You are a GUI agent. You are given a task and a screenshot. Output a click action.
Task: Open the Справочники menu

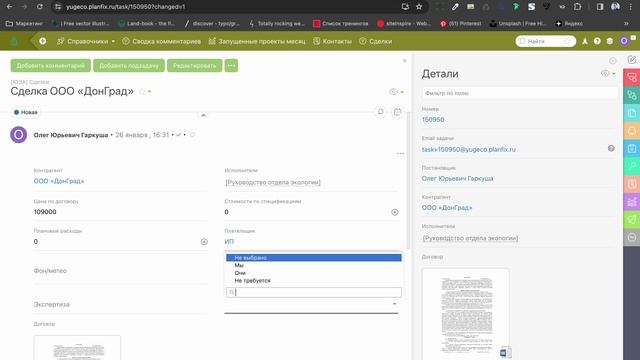[86, 41]
